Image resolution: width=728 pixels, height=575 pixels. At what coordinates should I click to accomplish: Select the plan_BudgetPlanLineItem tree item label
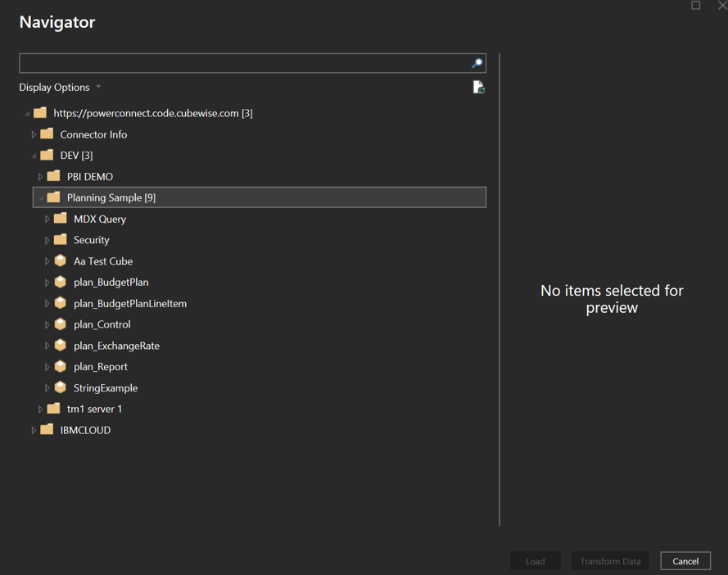click(130, 304)
